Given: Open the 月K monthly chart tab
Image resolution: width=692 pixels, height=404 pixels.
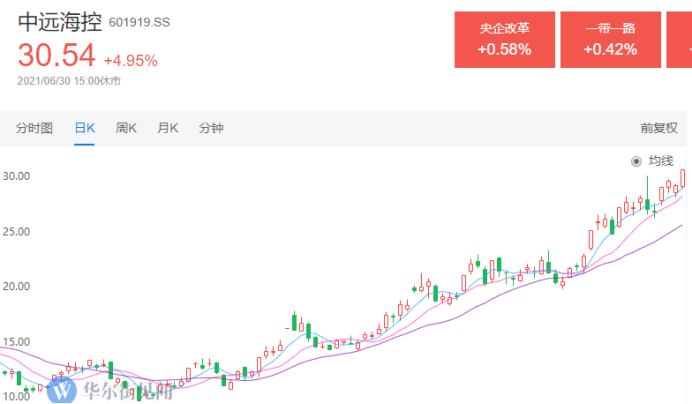Looking at the screenshot, I should (167, 128).
